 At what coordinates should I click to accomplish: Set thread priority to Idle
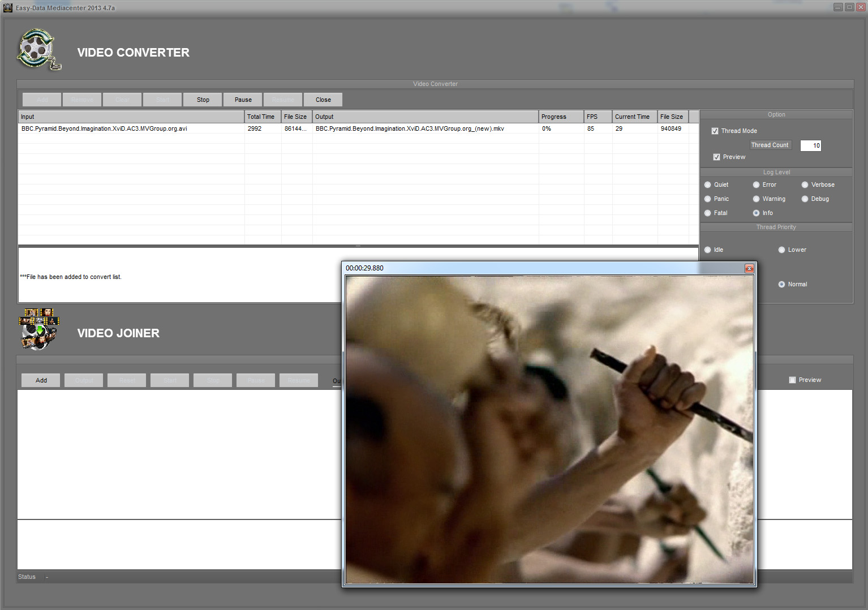707,250
